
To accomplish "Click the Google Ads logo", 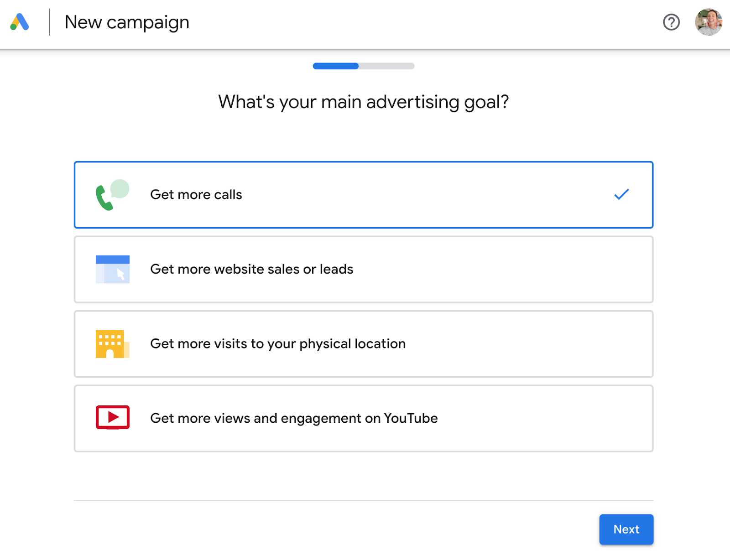I will 19,22.
